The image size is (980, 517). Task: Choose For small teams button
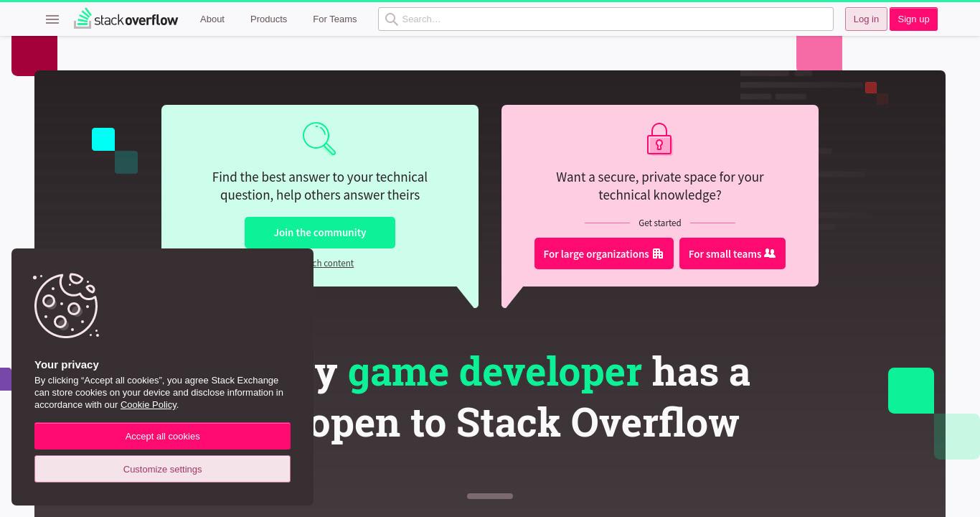(732, 253)
